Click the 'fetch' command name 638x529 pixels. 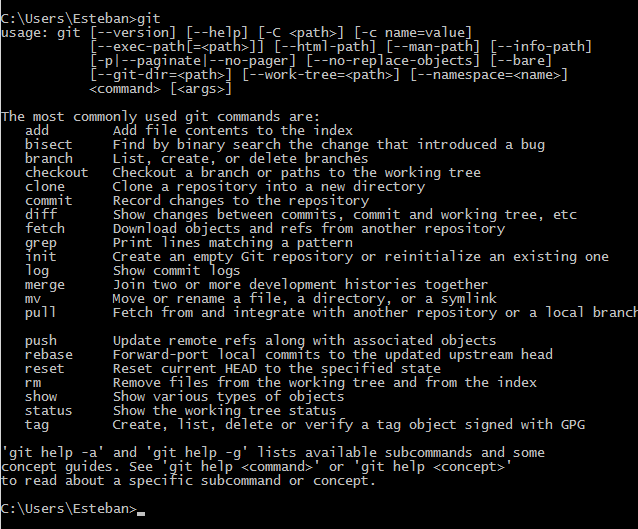coord(45,229)
